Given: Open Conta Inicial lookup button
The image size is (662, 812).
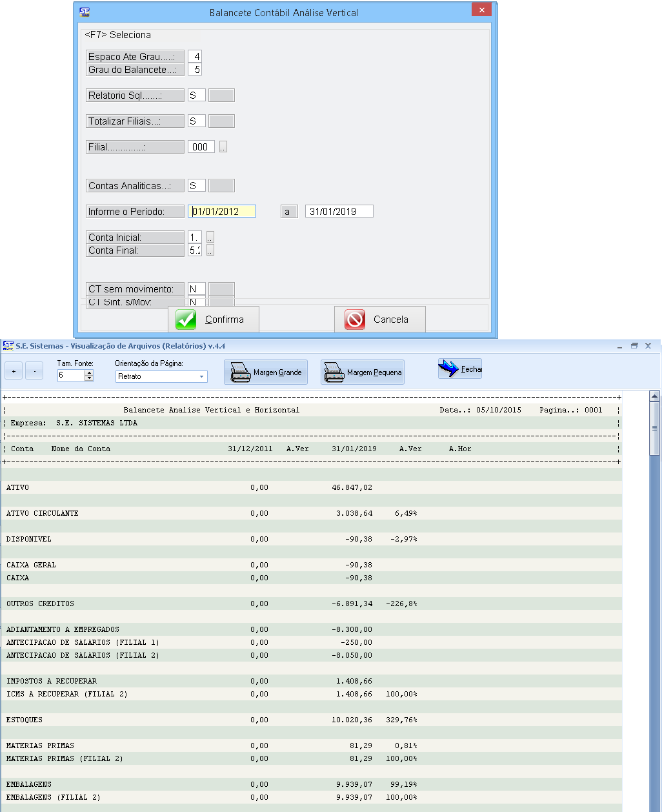Looking at the screenshot, I should (210, 238).
